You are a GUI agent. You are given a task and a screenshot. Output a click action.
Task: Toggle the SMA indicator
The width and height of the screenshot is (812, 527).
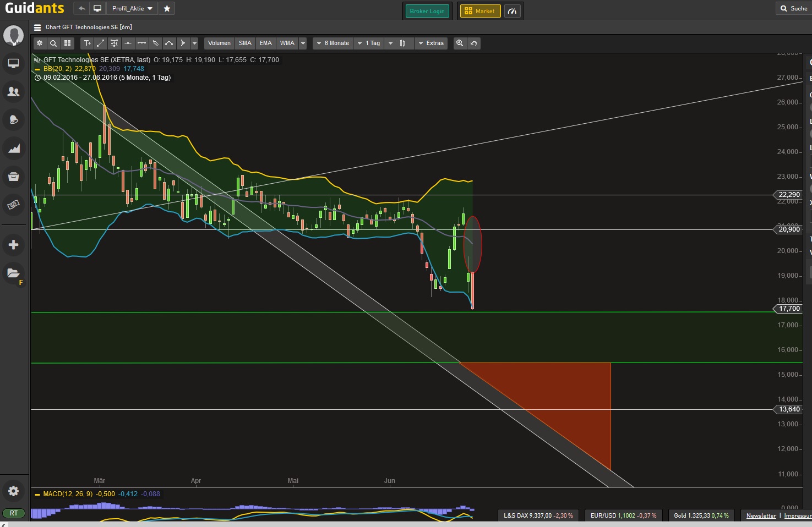(x=245, y=43)
